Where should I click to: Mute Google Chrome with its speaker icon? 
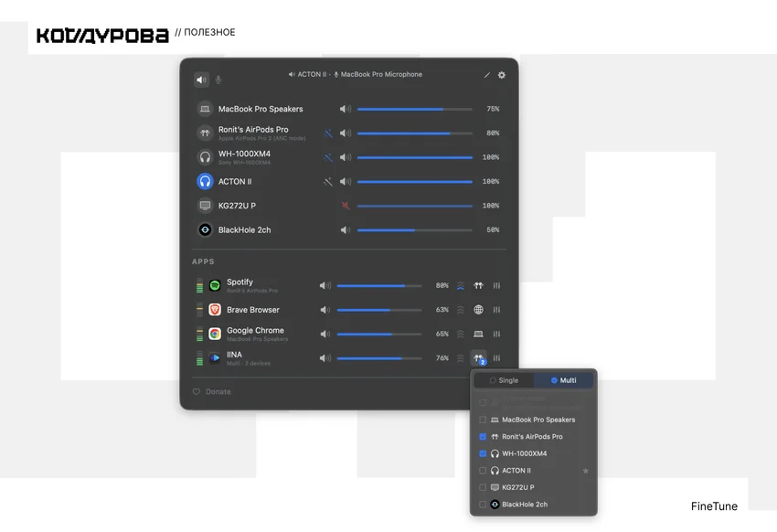325,334
